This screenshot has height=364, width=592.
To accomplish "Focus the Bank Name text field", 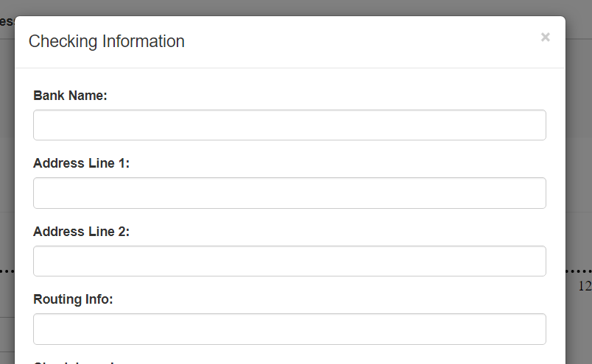I will click(289, 125).
